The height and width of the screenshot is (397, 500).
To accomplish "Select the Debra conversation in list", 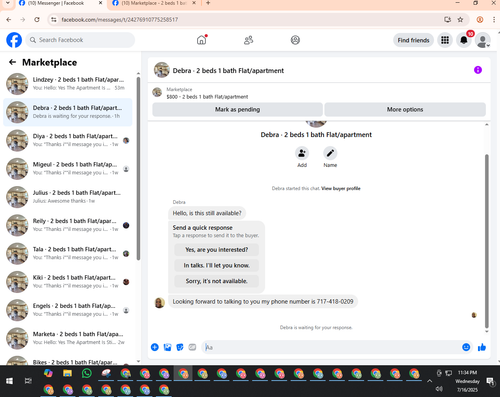I will [68, 112].
